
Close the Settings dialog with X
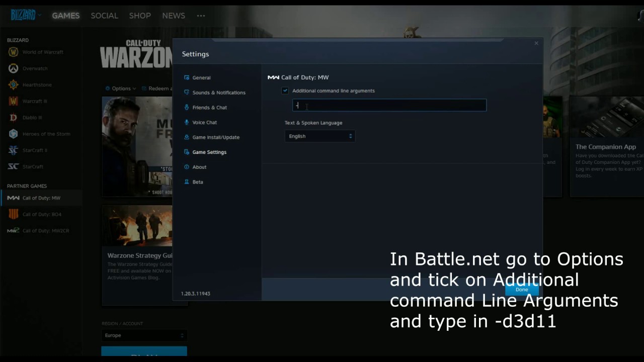coord(536,43)
